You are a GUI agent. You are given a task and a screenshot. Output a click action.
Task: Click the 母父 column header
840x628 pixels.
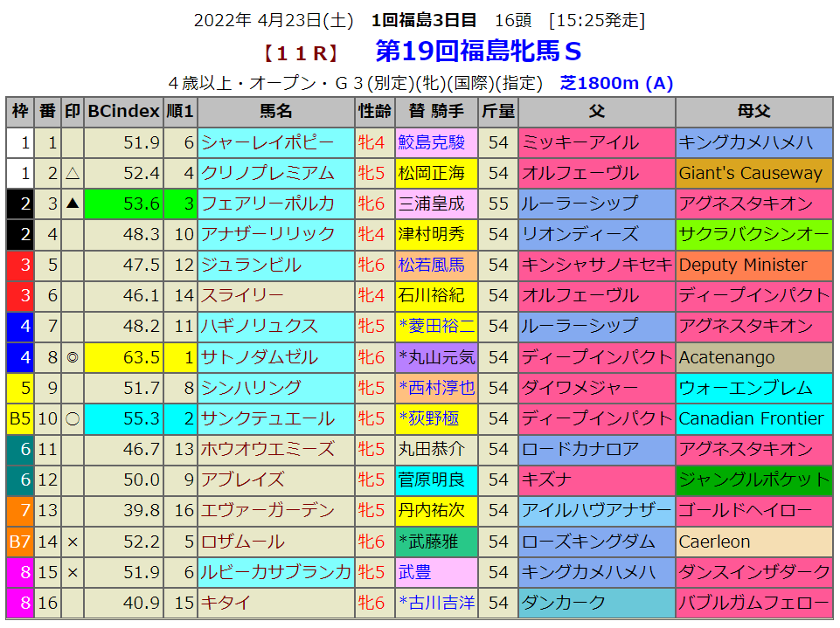tap(753, 111)
